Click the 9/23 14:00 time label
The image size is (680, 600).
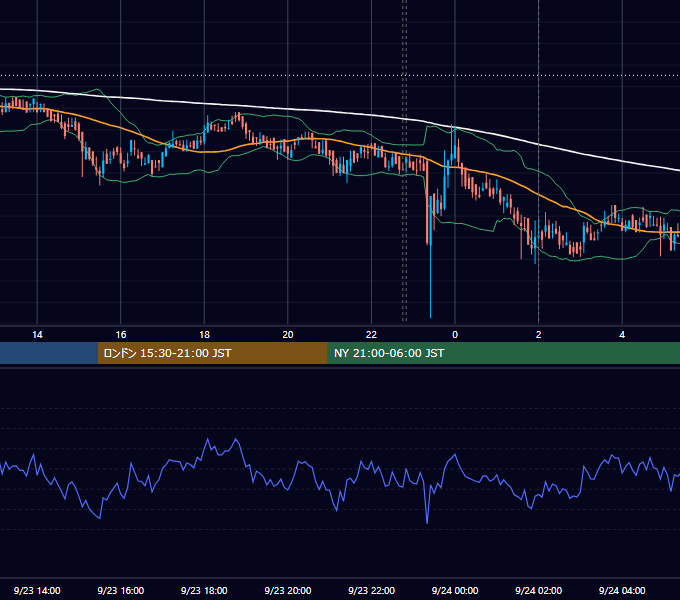(37, 590)
